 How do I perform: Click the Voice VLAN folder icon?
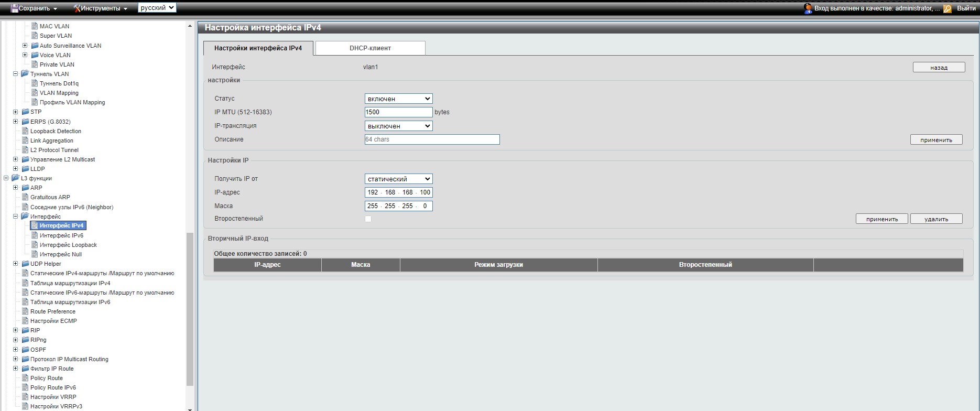click(35, 55)
